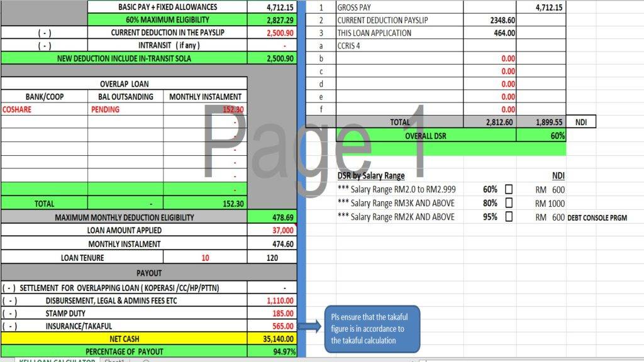Image resolution: width=644 pixels, height=362 pixels.
Task: Select THIS LOAN APPLICATION value 464.00
Action: click(489, 33)
